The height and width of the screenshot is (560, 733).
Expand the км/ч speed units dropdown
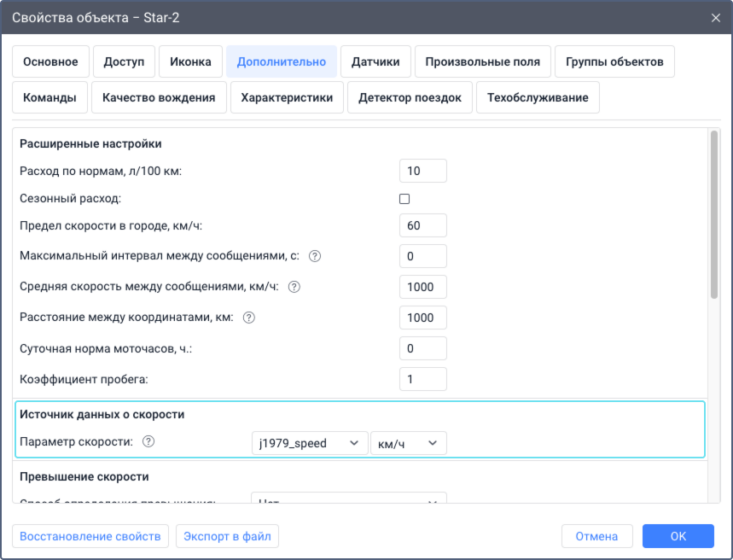tap(408, 443)
